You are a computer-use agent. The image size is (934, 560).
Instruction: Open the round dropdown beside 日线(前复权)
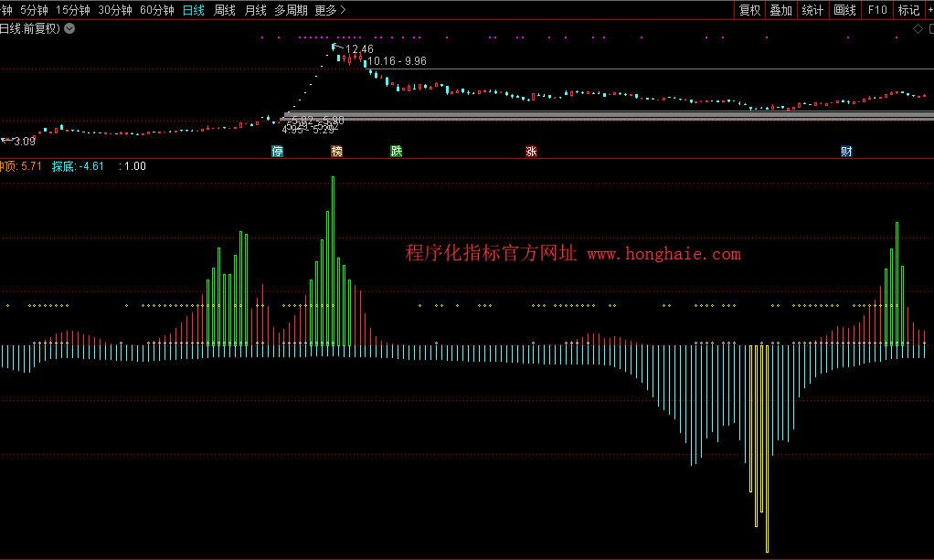coord(70,28)
